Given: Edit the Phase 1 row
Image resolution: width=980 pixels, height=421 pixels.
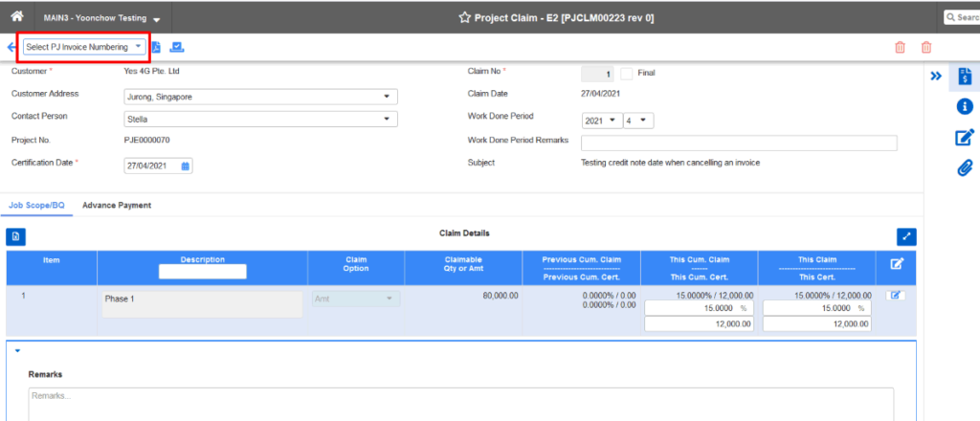Looking at the screenshot, I should point(895,296).
